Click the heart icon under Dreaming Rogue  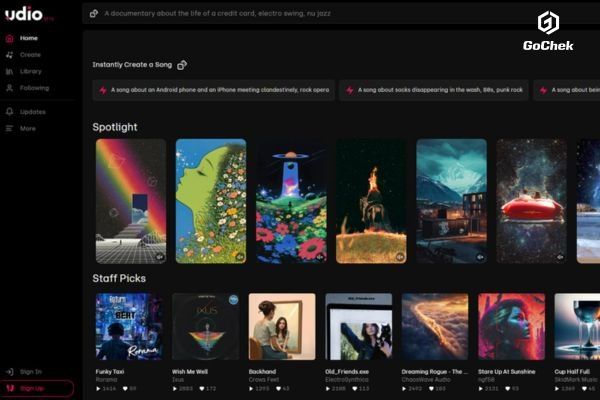tap(431, 389)
